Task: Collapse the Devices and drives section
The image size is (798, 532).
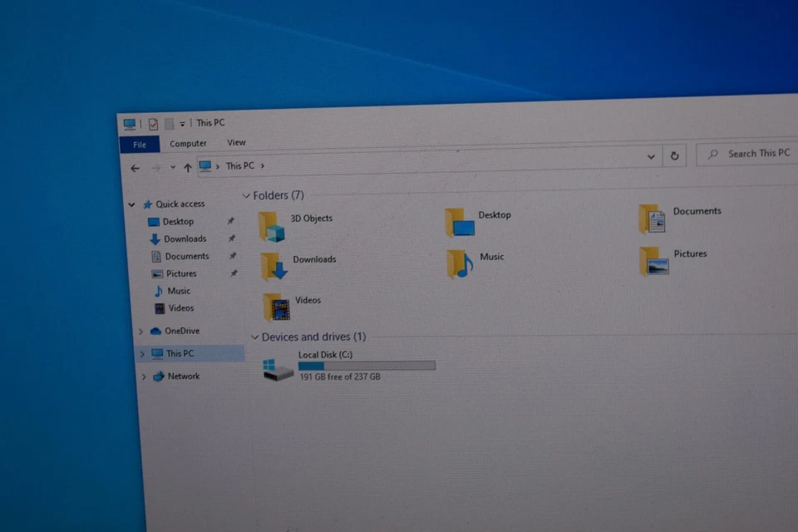Action: tap(254, 337)
